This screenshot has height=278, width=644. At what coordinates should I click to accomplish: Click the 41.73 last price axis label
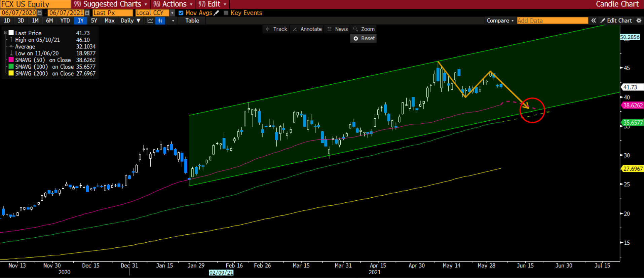632,87
